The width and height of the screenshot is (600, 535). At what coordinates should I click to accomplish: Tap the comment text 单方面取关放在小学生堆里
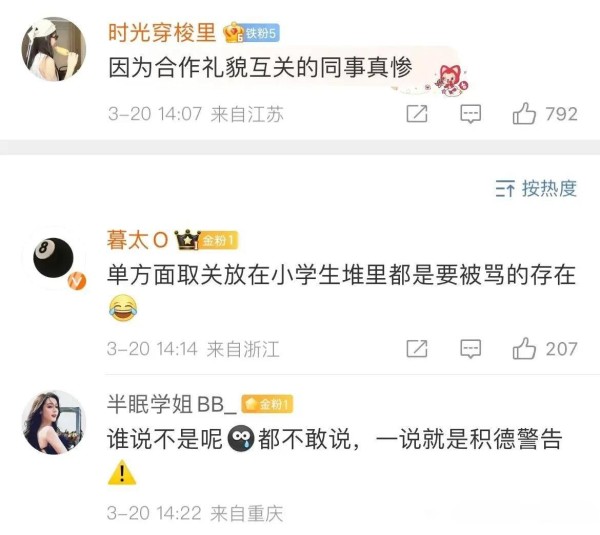point(247,275)
